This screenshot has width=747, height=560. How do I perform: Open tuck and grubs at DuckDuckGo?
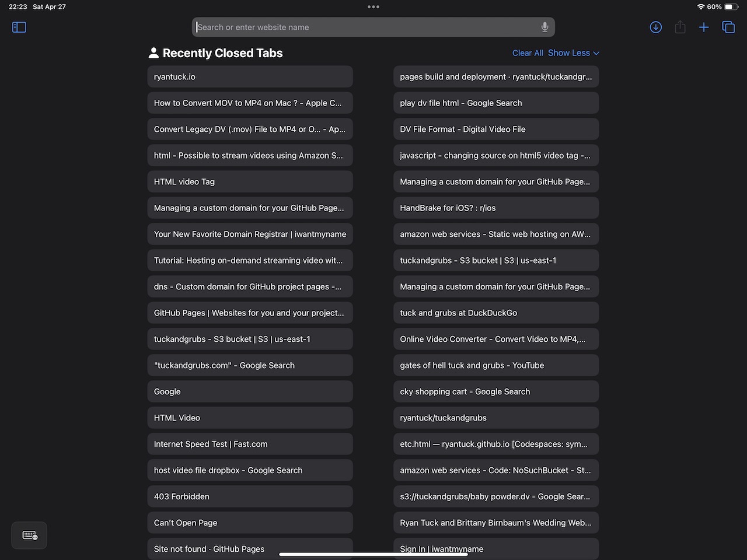[x=496, y=313]
